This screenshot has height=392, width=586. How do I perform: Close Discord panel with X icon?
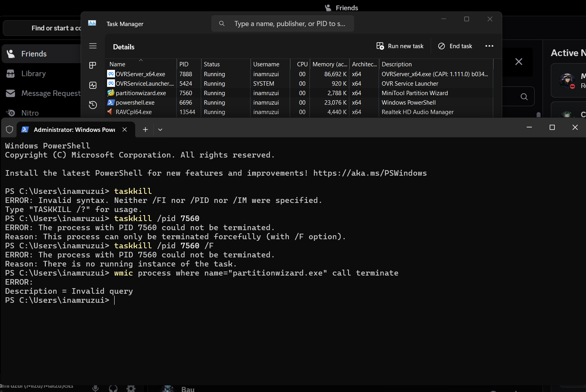[519, 62]
